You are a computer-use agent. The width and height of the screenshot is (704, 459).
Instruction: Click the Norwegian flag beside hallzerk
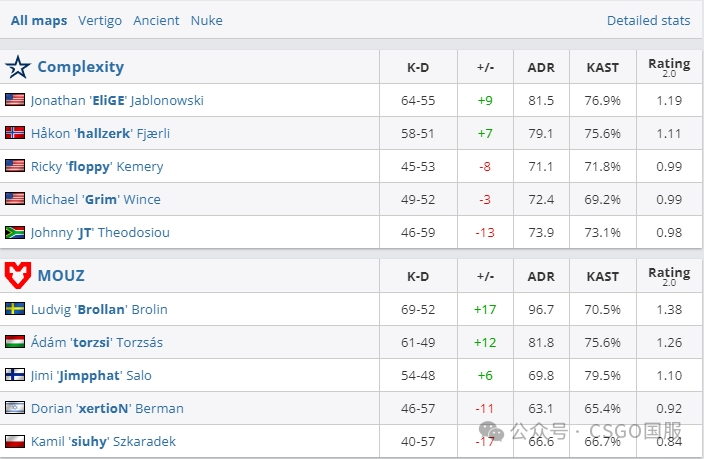[15, 133]
